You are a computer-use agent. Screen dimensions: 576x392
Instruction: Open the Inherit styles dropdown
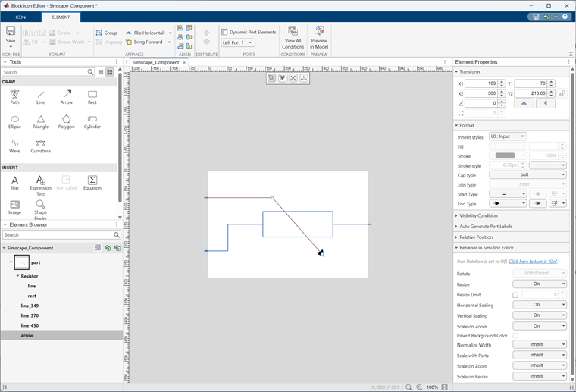tap(508, 136)
